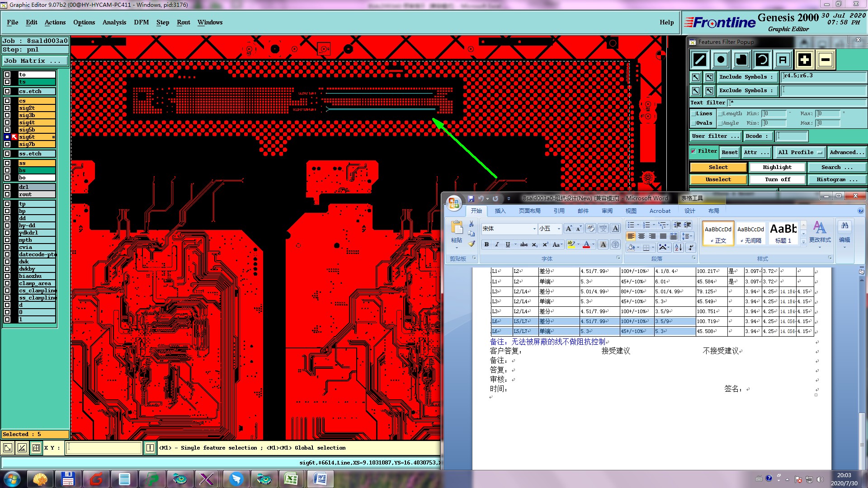Select the Line feature type filter icon
Viewport: 868px width, 488px height.
tap(700, 60)
